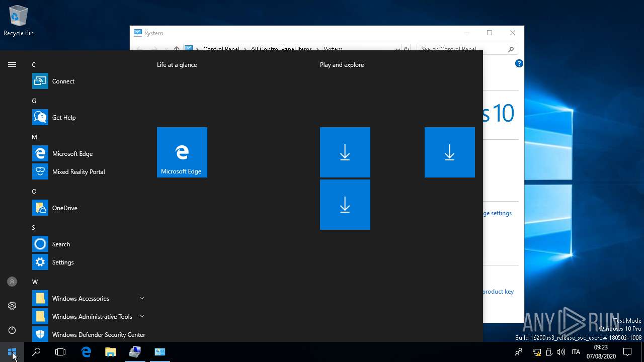This screenshot has width=644, height=362.
Task: Open the Recycle Bin desktop icon
Action: pyautogui.click(x=19, y=21)
